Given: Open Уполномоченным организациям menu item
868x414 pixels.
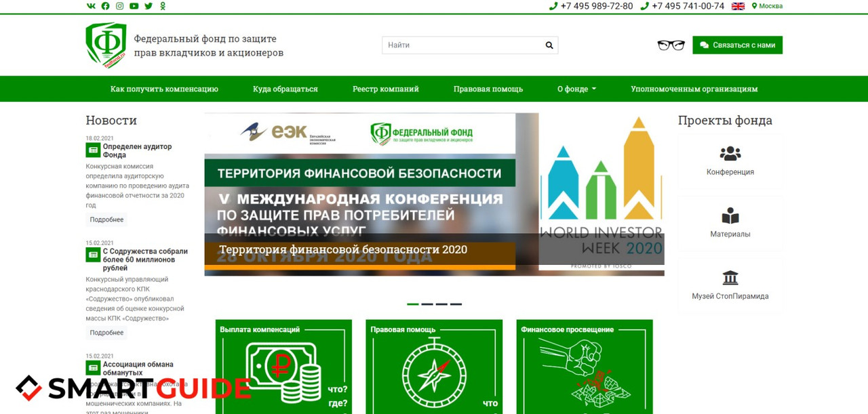Looking at the screenshot, I should pyautogui.click(x=694, y=89).
